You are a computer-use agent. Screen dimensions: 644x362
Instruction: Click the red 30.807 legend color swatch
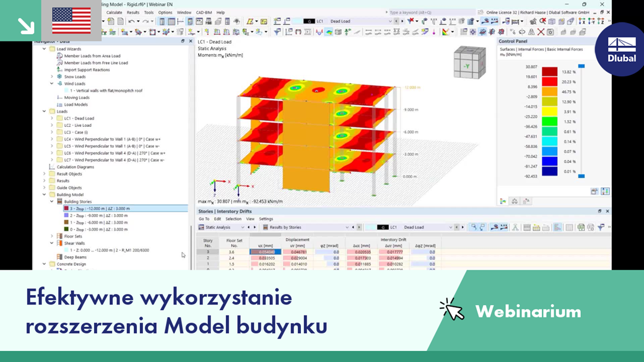point(549,71)
